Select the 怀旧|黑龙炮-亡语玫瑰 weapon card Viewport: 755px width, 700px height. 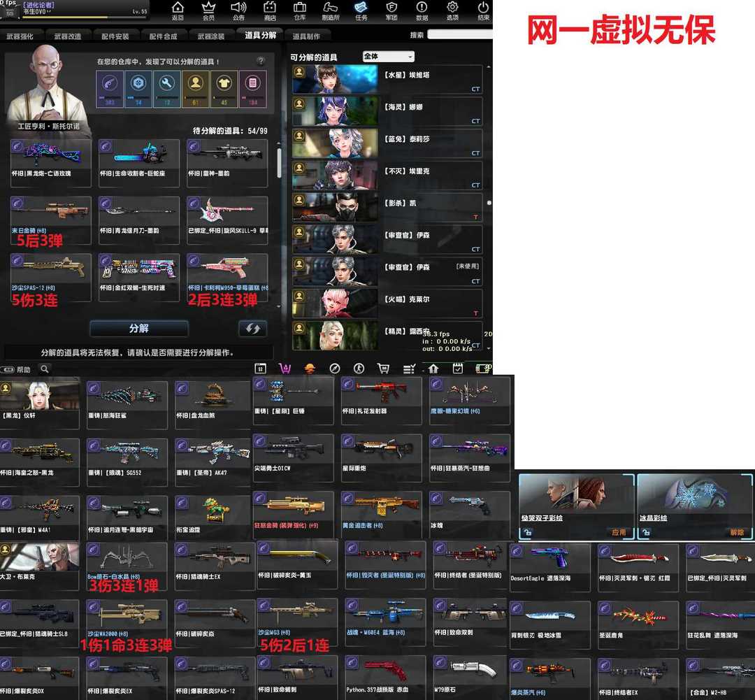pos(50,163)
